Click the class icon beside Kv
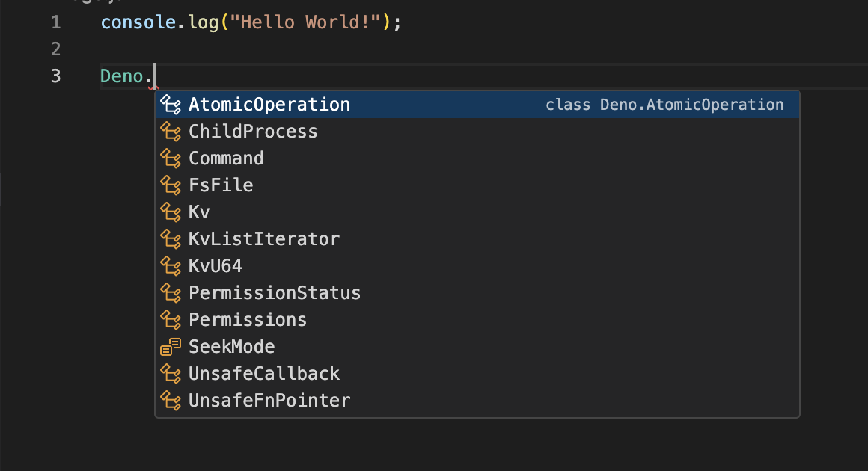 coord(171,212)
